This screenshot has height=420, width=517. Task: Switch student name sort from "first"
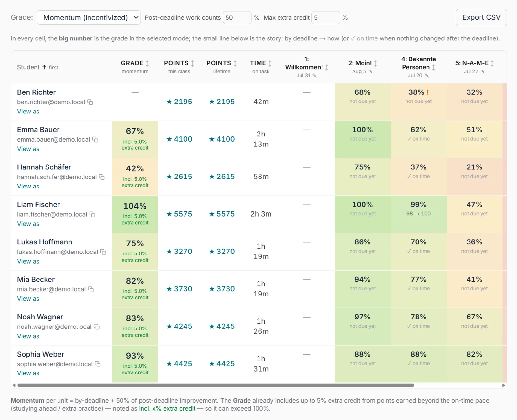pyautogui.click(x=53, y=67)
